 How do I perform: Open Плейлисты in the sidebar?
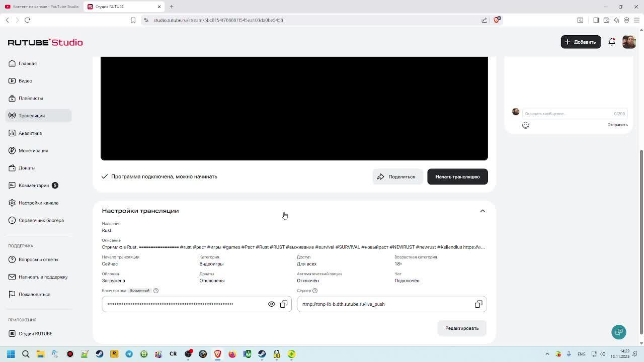(x=31, y=98)
